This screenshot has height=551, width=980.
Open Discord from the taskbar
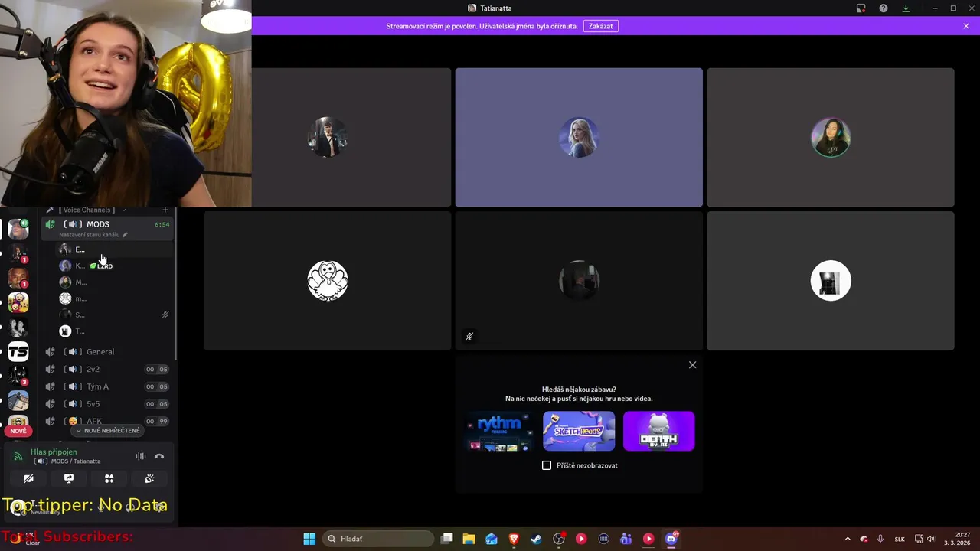point(671,539)
